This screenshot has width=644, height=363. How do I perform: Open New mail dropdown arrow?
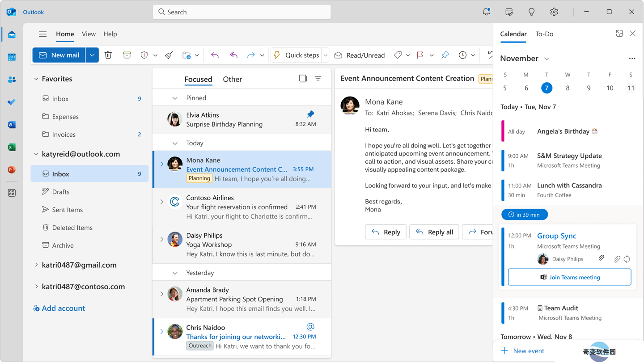(92, 55)
